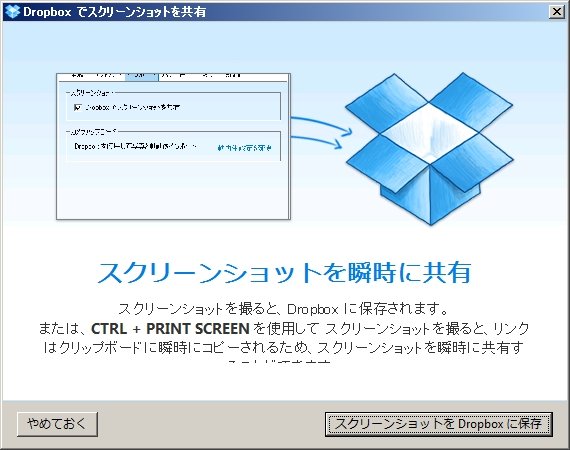570x450 pixels.
Task: Click the スクリーンショット group box in illustration
Action: [173, 105]
